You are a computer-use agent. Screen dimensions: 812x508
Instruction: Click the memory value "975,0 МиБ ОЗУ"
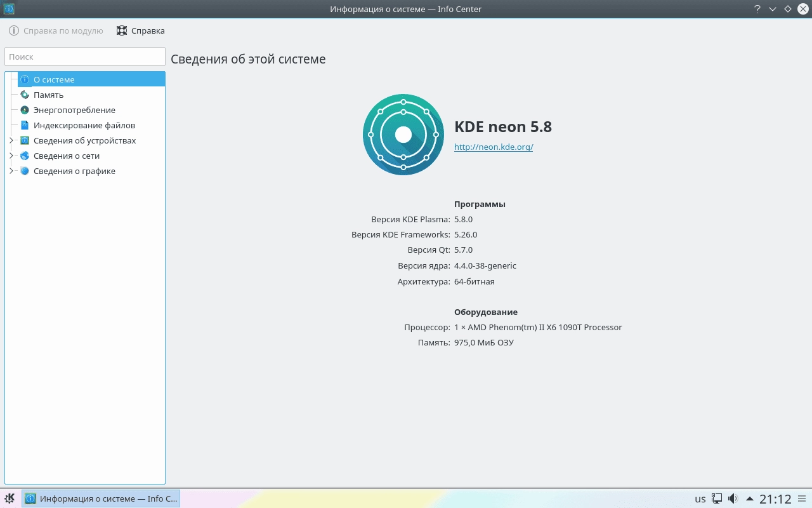[x=484, y=342]
